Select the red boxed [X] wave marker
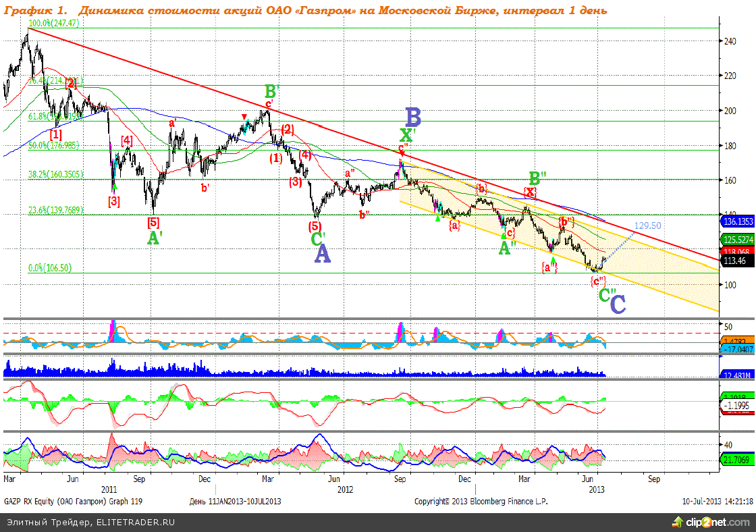The height and width of the screenshot is (532, 756). tap(531, 192)
